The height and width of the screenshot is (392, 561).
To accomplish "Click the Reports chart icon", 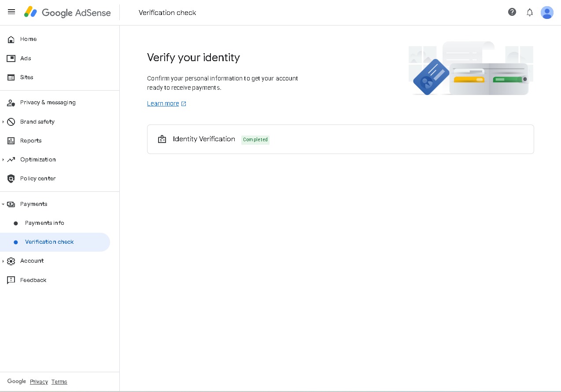I will pos(11,141).
